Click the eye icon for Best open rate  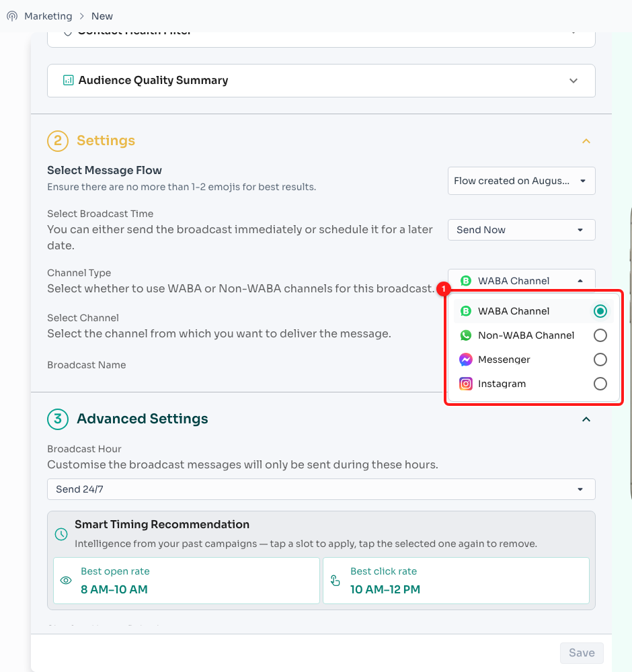(66, 581)
